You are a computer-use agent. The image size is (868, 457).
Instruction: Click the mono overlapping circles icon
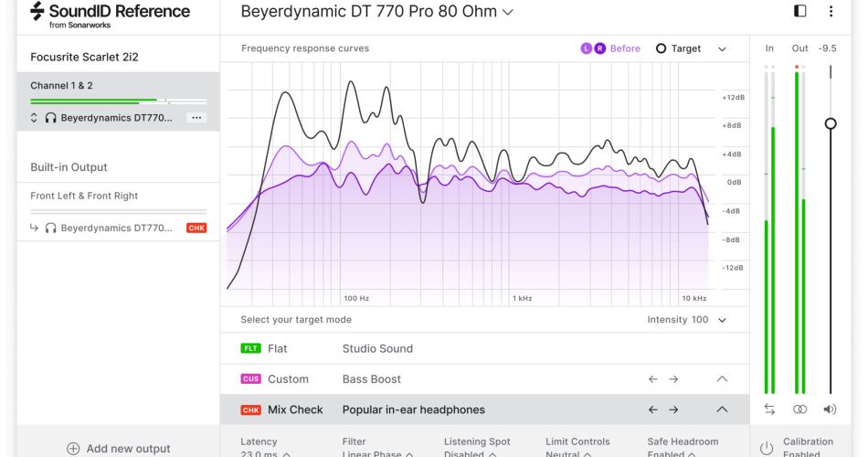[x=800, y=410]
